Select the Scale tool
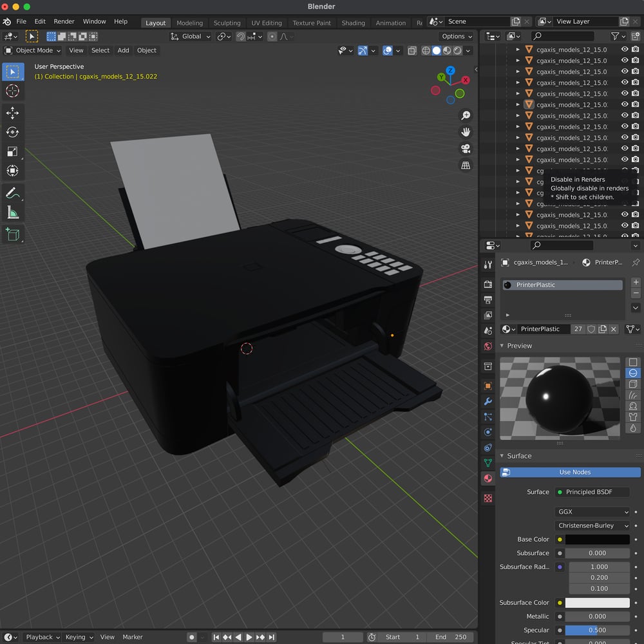 (13, 151)
